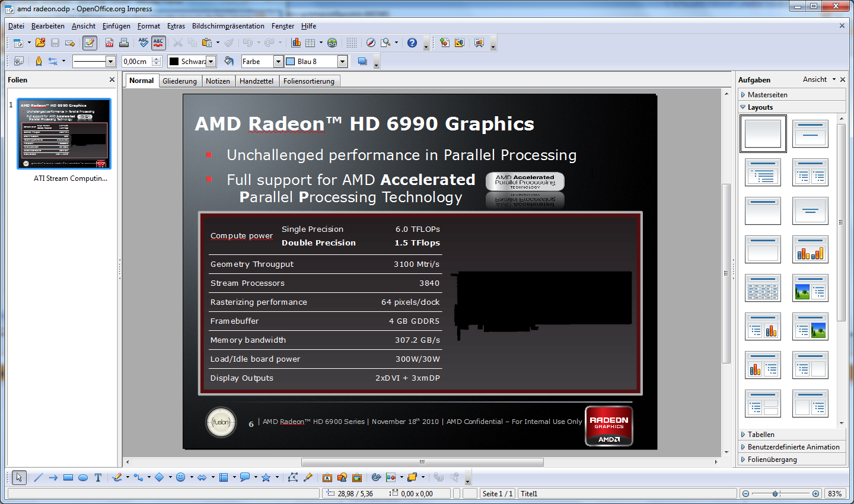
Task: Open the Ansicht button in Aufgaben panel
Action: [818, 79]
